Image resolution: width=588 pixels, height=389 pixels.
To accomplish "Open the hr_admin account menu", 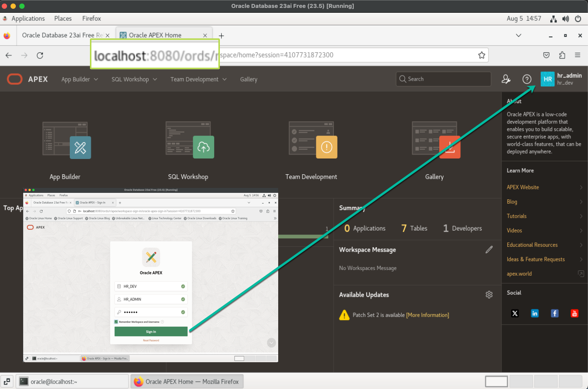I will pyautogui.click(x=562, y=79).
